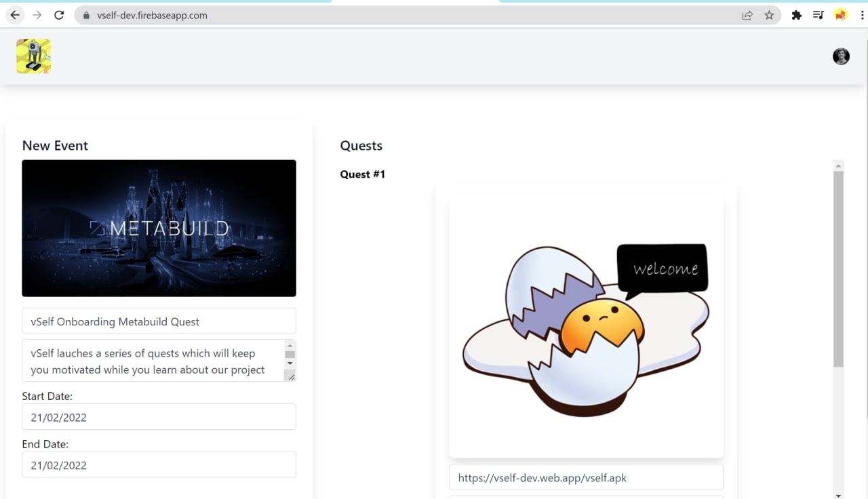Reload the current page
Image resolution: width=868 pixels, height=499 pixels.
[59, 15]
